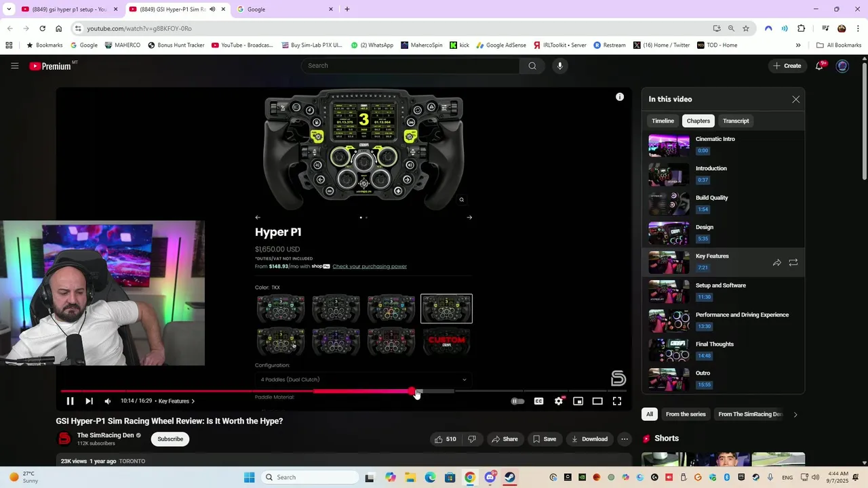
Task: Show hidden bookmarks overflow chevron
Action: [798, 45]
